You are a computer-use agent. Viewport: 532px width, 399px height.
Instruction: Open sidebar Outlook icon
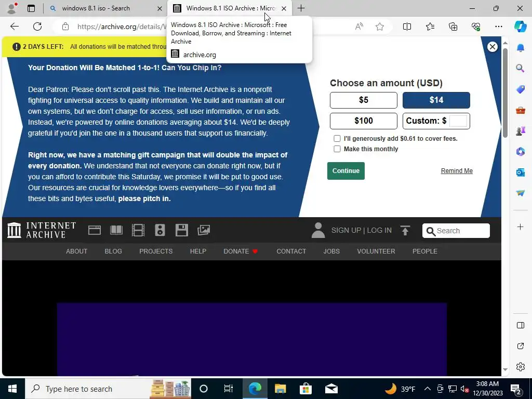click(520, 172)
